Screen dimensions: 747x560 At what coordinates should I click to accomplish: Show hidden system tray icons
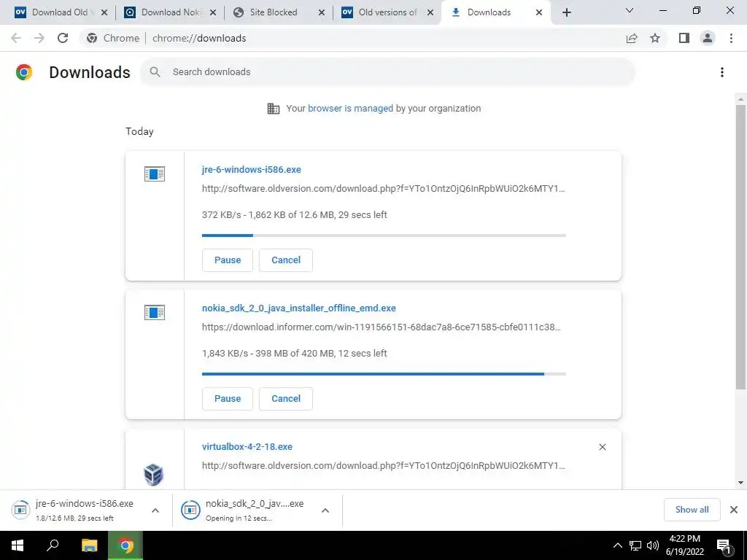coord(617,545)
